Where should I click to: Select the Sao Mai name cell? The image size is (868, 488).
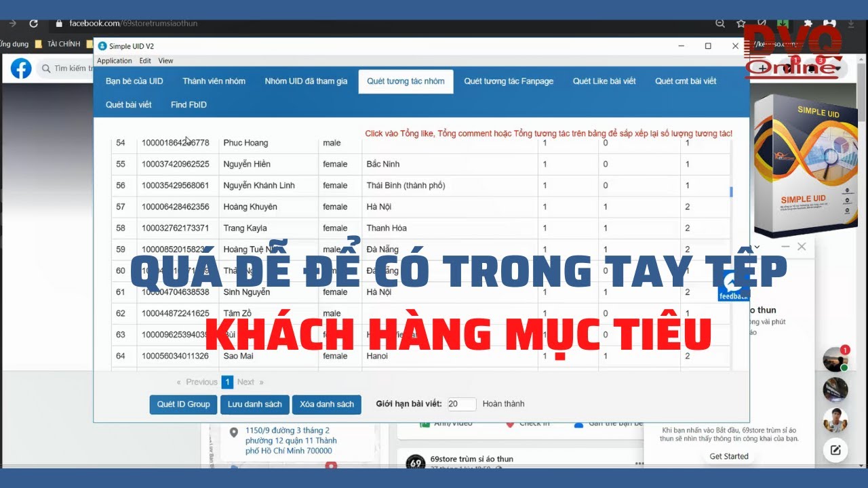[269, 356]
